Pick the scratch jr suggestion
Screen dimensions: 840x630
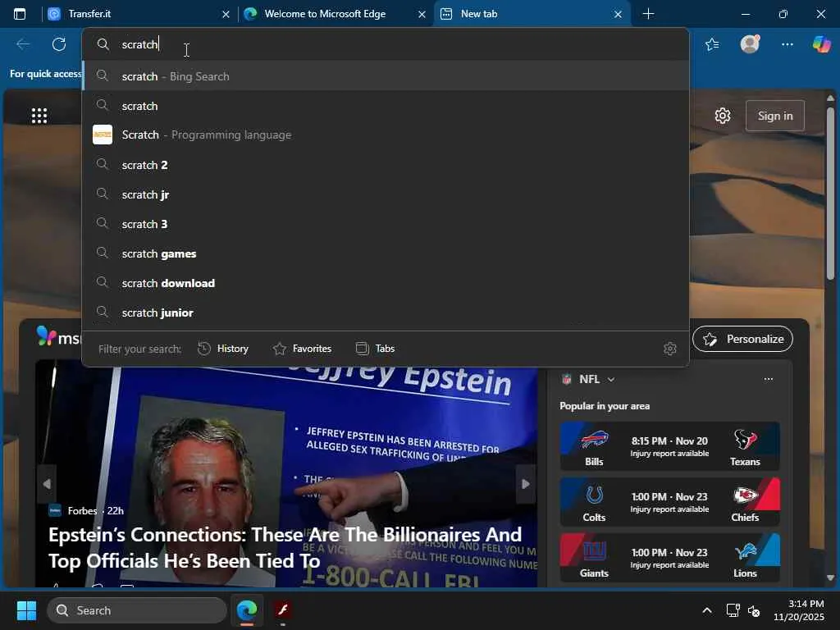[x=386, y=194]
